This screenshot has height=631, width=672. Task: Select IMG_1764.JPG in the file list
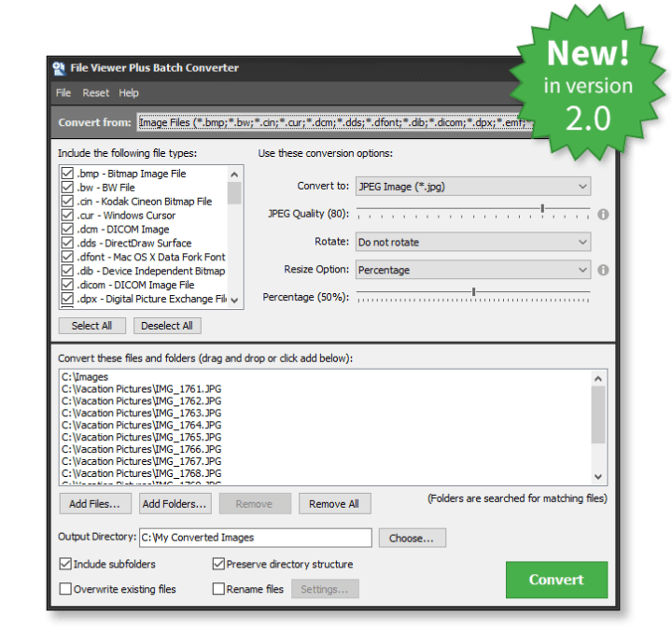coord(142,425)
